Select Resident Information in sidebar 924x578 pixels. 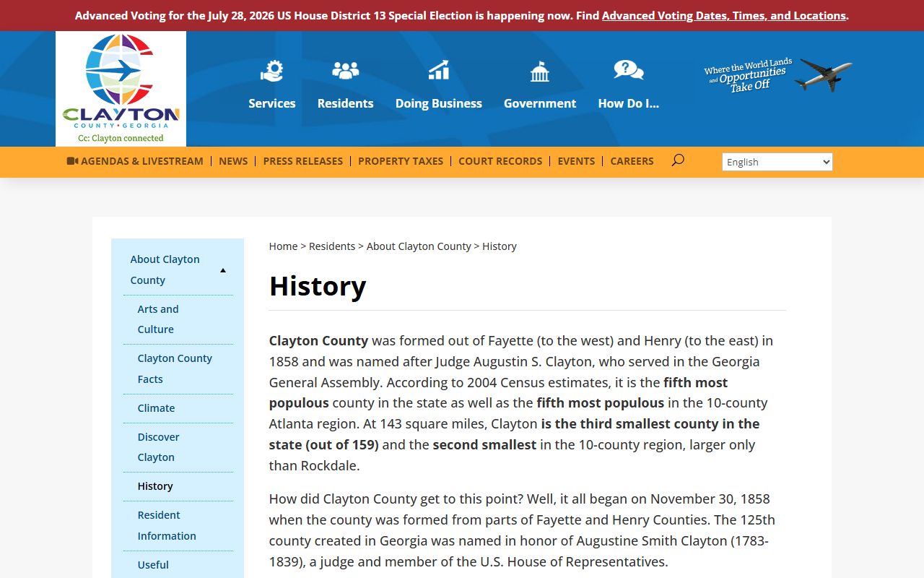pyautogui.click(x=167, y=525)
